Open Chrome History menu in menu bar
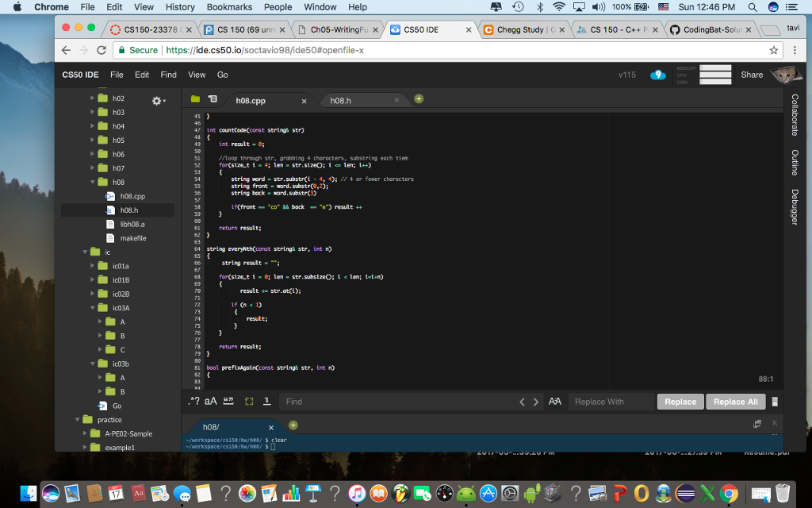812x508 pixels. pos(180,6)
